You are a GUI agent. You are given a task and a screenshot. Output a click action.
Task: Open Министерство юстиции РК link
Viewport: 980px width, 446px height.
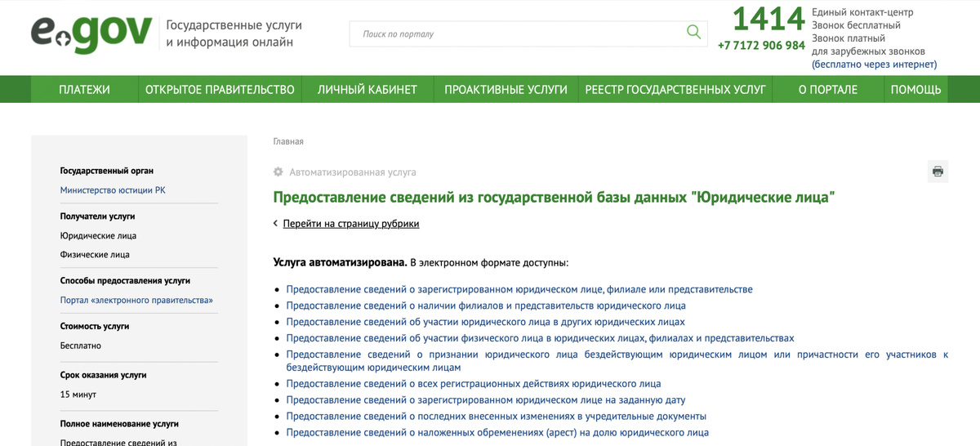[113, 190]
